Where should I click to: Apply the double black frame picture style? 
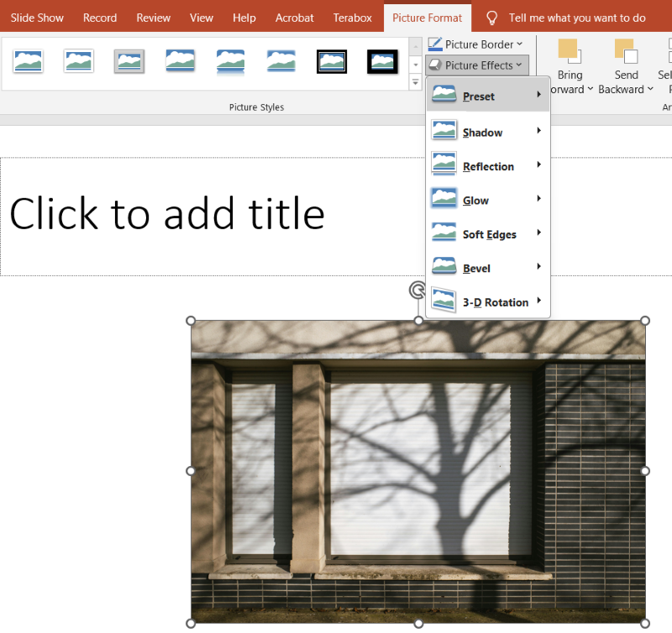point(332,61)
